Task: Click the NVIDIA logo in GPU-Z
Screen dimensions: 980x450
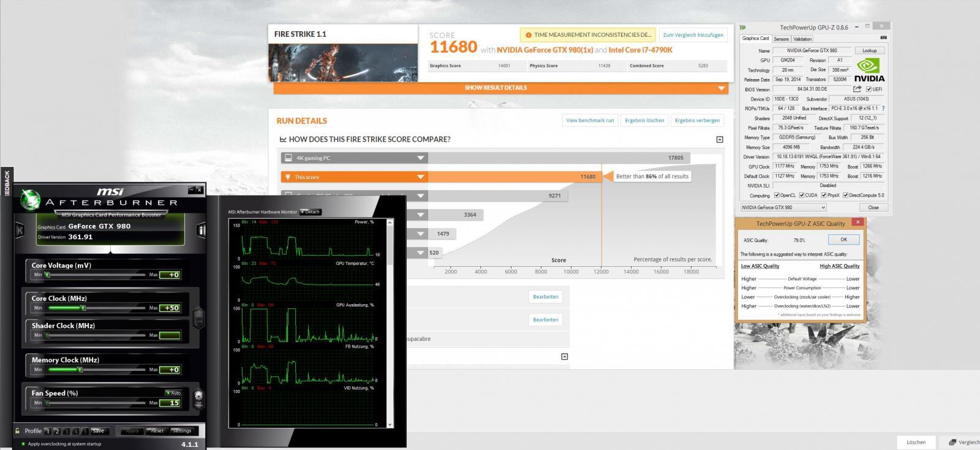Action: (x=870, y=70)
